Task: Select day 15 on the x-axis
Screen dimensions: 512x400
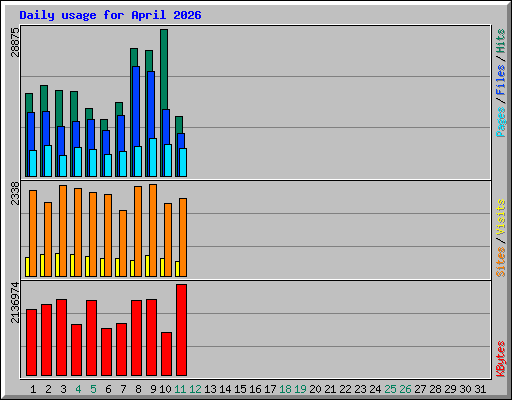Action: [240, 389]
